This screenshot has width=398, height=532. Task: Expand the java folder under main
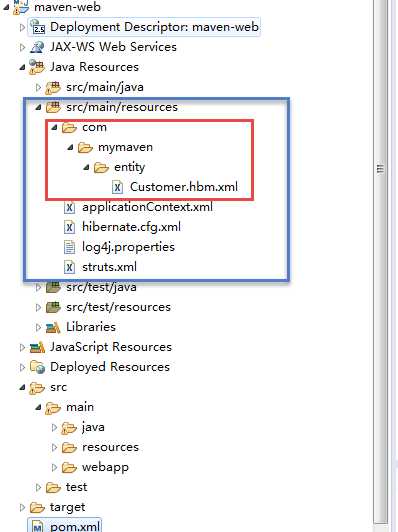point(54,428)
